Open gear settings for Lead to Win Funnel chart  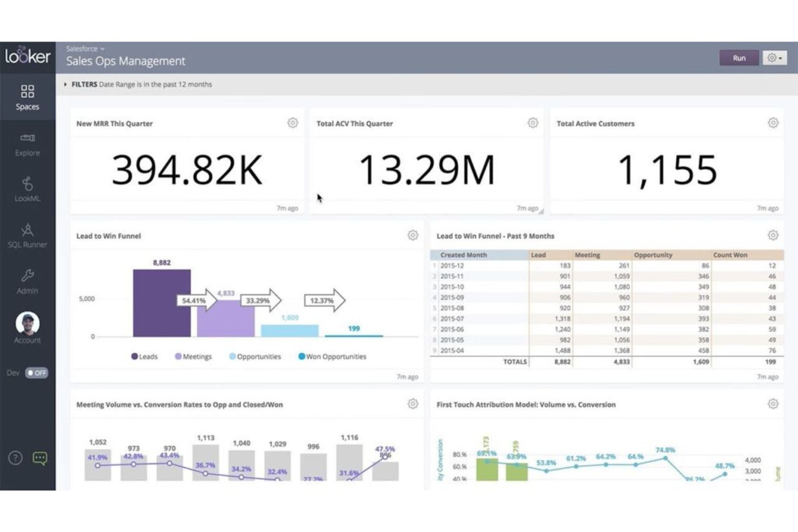[x=413, y=235]
